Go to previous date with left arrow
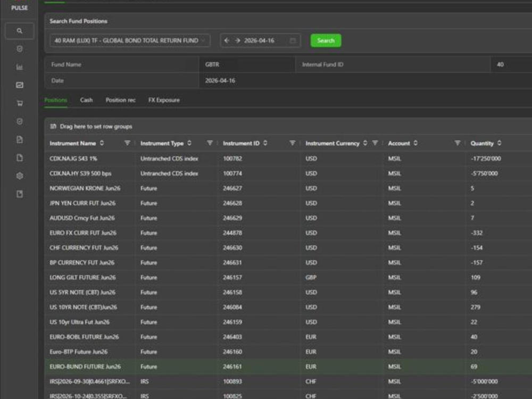This screenshot has width=532, height=399. point(227,40)
